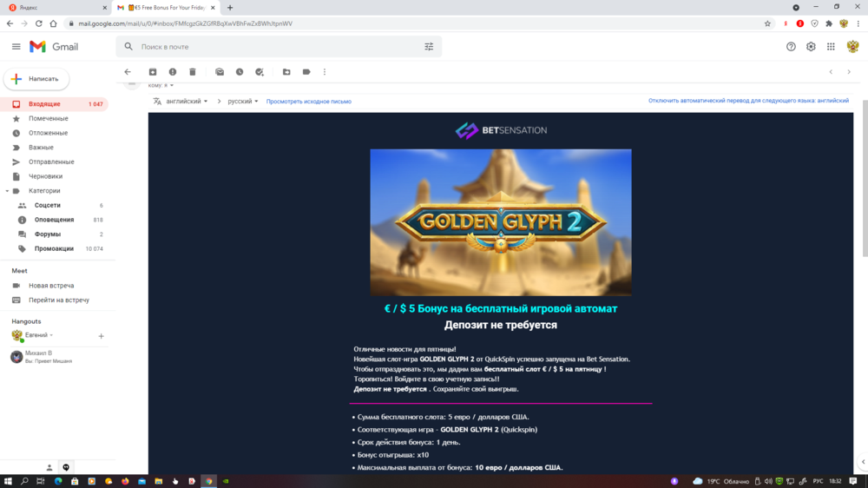Viewport: 868px width, 488px height.
Task: Archive the open email
Action: pos(153,72)
